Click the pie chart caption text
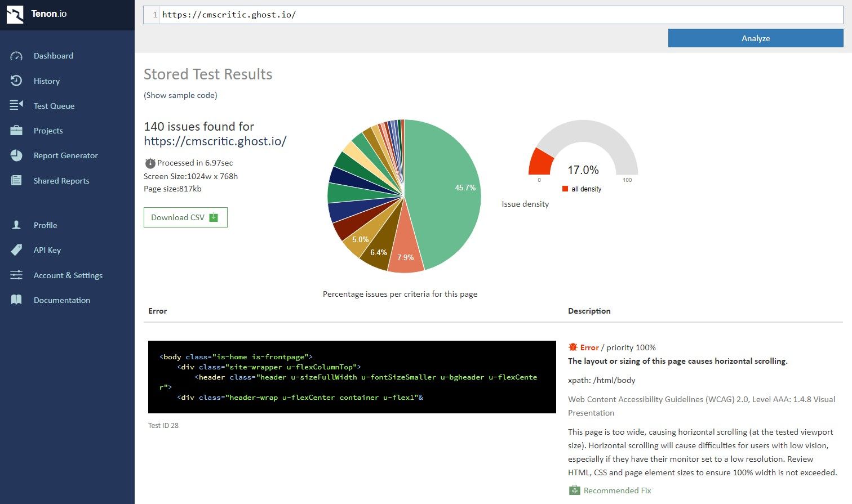This screenshot has height=504, width=852. (400, 294)
